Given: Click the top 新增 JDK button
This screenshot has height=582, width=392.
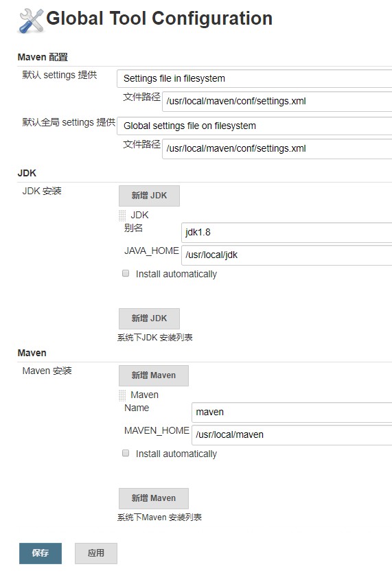Looking at the screenshot, I should (149, 196).
